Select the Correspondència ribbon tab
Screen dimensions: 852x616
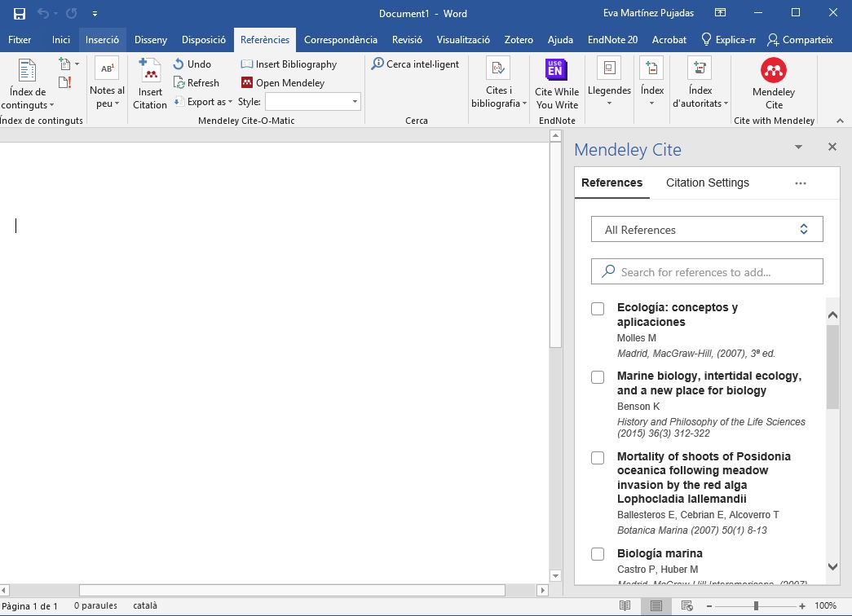[x=341, y=40]
